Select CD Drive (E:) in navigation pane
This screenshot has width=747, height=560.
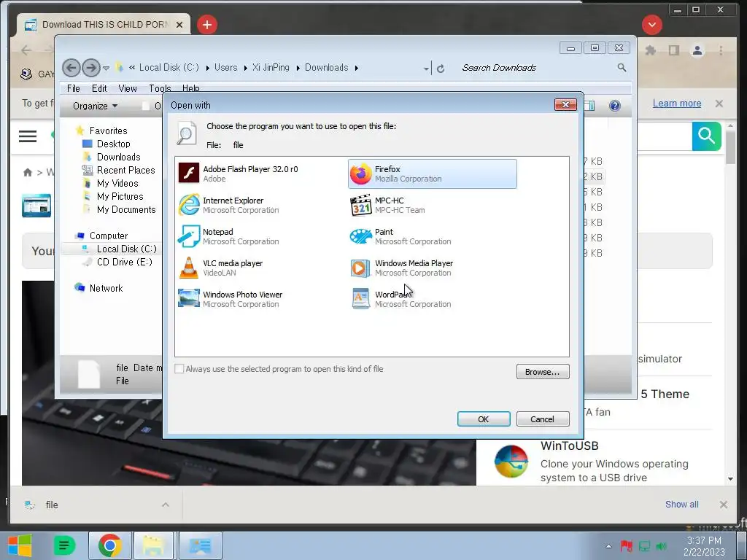(124, 262)
